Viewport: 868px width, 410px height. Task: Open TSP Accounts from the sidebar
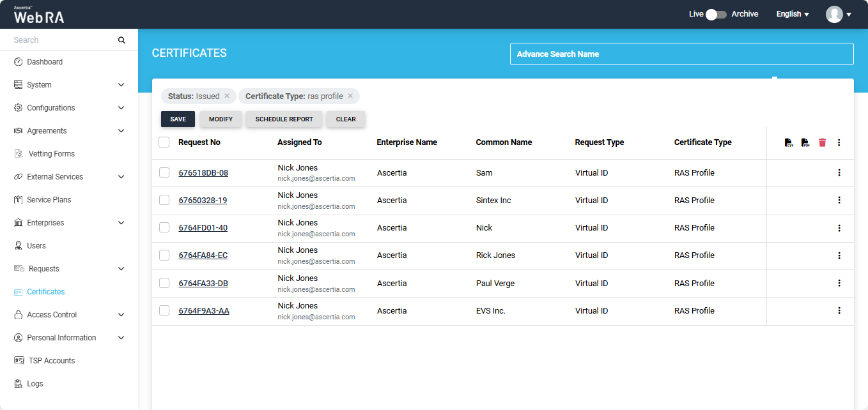coord(51,361)
